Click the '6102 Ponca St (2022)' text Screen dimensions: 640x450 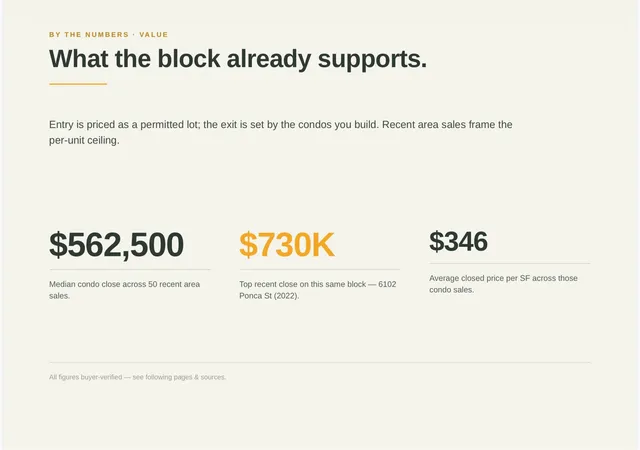318,290
